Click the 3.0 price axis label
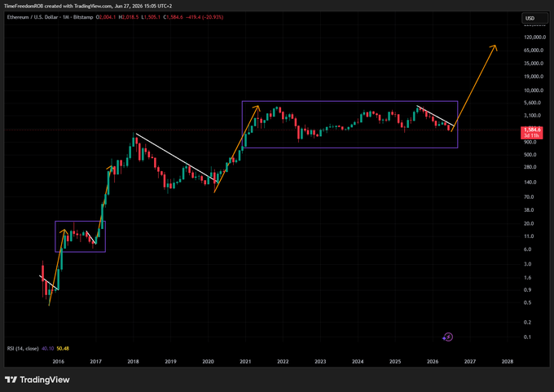 [x=527, y=264]
